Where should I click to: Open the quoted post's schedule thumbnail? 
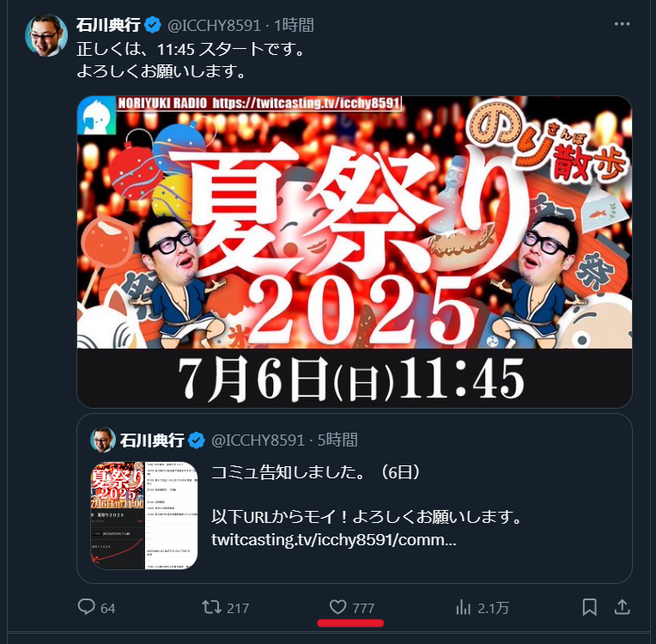coord(144,515)
